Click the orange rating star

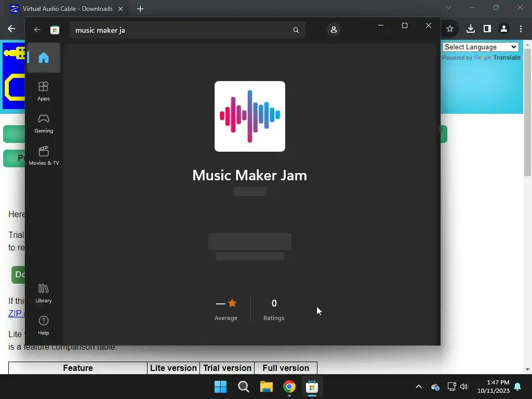[x=232, y=303]
